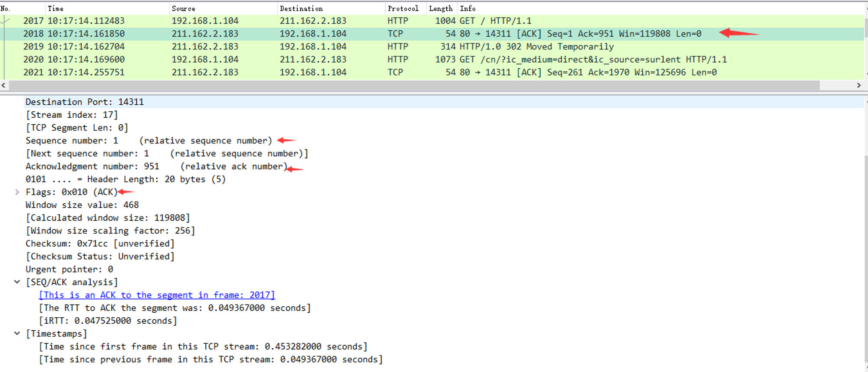Screen dimensions: 868x372
Task: Select packet 2019 HTTP 302 Moved Temporarily
Action: pos(432,46)
